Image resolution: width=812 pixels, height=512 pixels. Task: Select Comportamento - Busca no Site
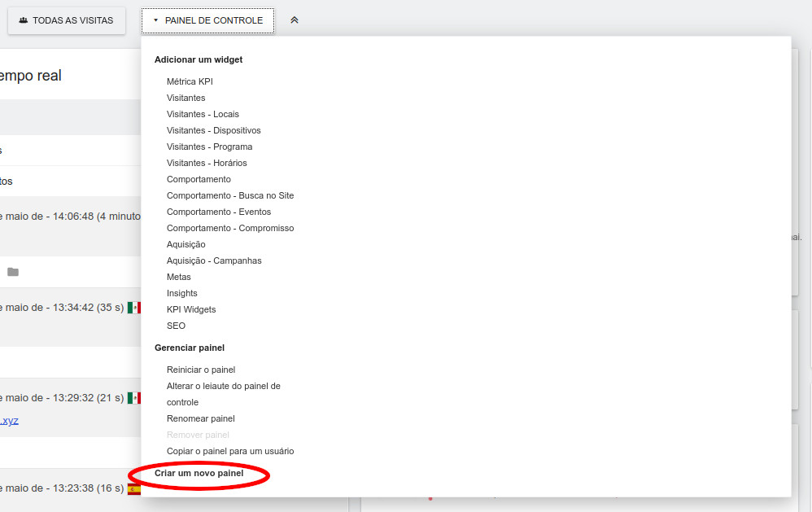tap(230, 195)
